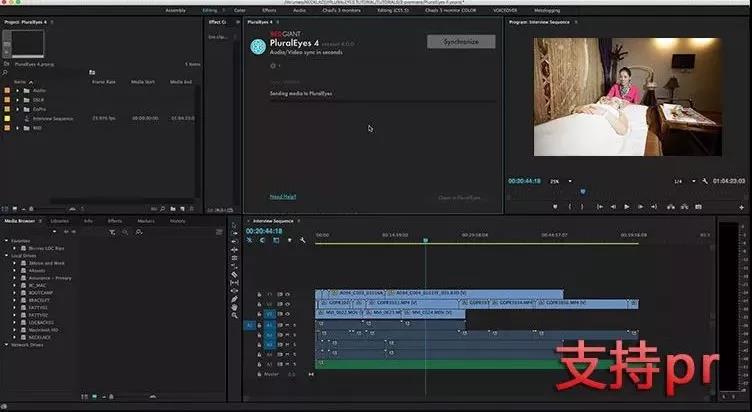Switch to the Effects workspace
Viewport: 752px width, 412px height.
pyautogui.click(x=269, y=11)
